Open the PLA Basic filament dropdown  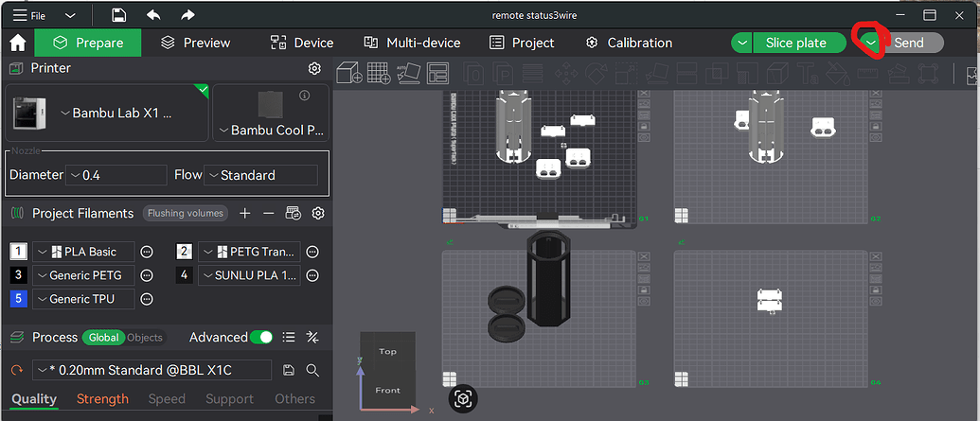pos(83,252)
